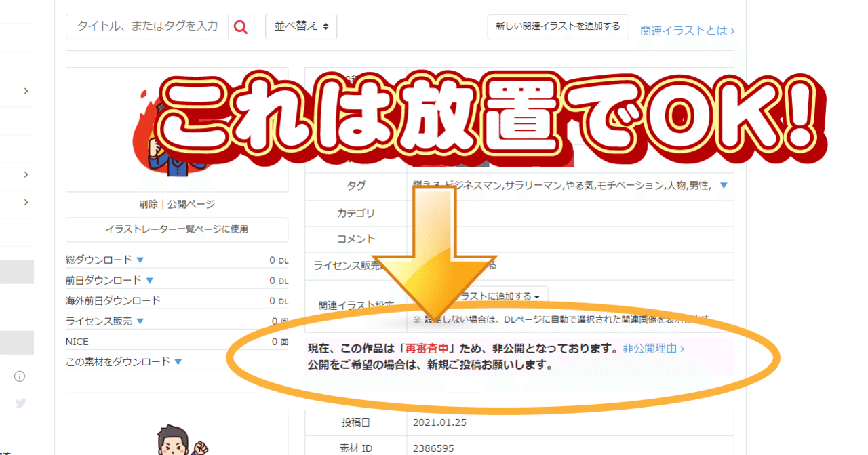
Task: Click the red magnifying glass search icon
Action: (x=240, y=26)
